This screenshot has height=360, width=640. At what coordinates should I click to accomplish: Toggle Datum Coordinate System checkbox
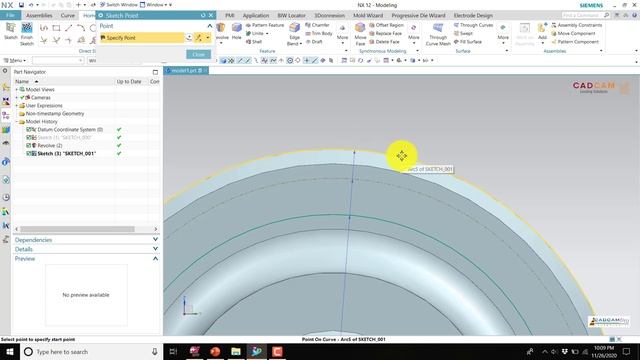(x=29, y=129)
